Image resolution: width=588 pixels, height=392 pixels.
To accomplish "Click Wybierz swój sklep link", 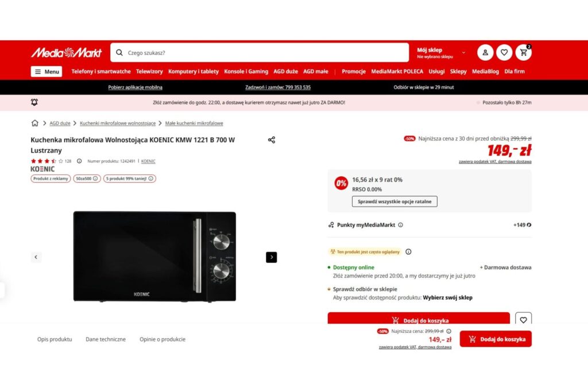I will tap(448, 297).
